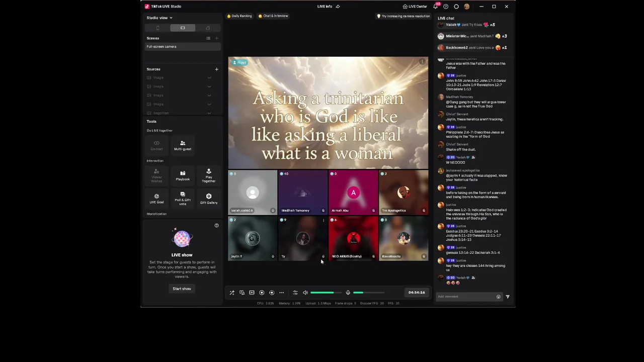Click the chat filter funnel icon

508,297
